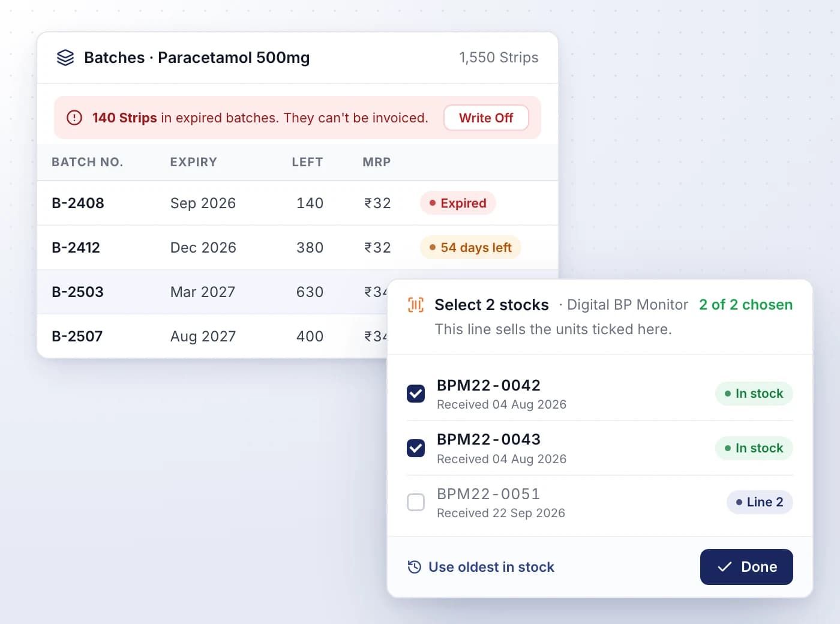
Task: Click the Expired status badge
Action: pos(458,203)
